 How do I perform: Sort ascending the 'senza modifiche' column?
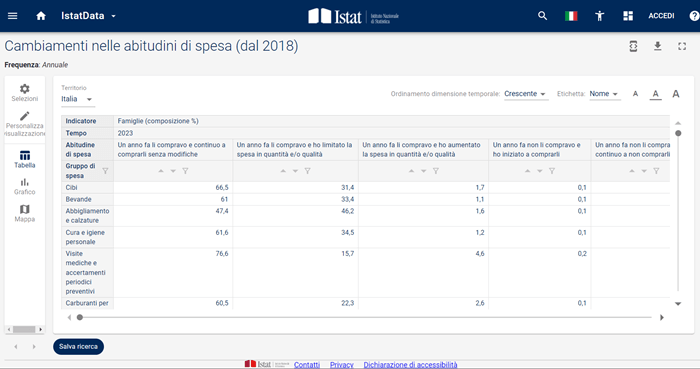pyautogui.click(x=161, y=171)
